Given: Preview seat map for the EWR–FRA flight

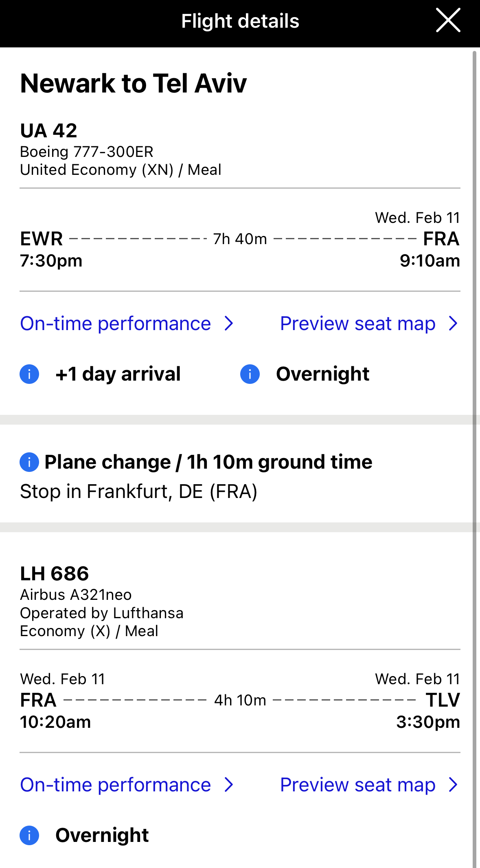Looking at the screenshot, I should (x=357, y=324).
